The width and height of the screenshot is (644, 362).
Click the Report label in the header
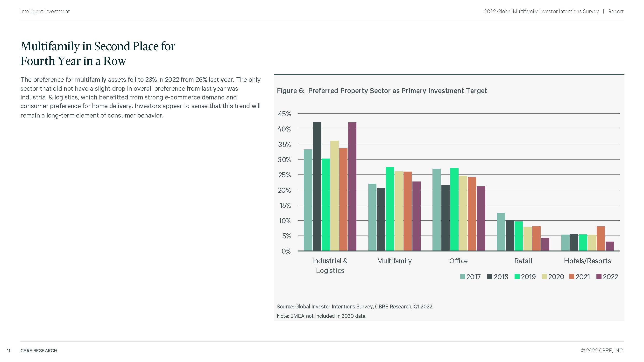pos(616,12)
